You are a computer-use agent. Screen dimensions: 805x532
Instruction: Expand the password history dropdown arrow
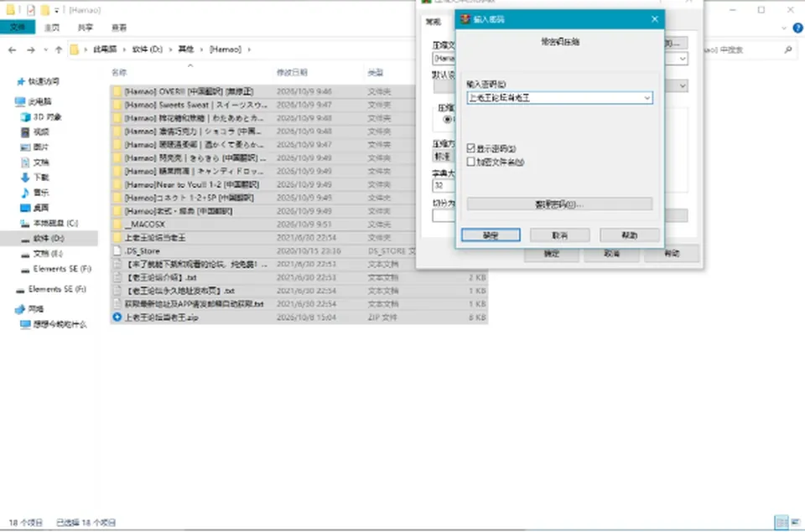[647, 98]
